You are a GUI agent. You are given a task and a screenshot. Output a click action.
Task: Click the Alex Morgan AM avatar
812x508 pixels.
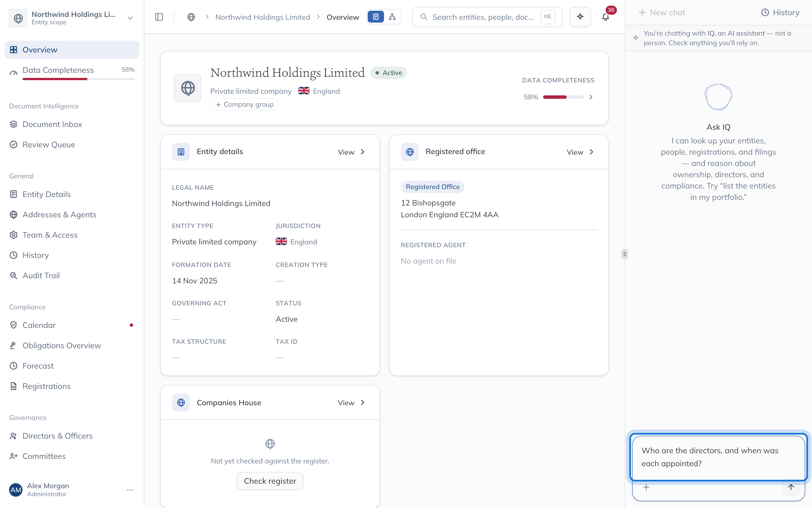coord(16,490)
